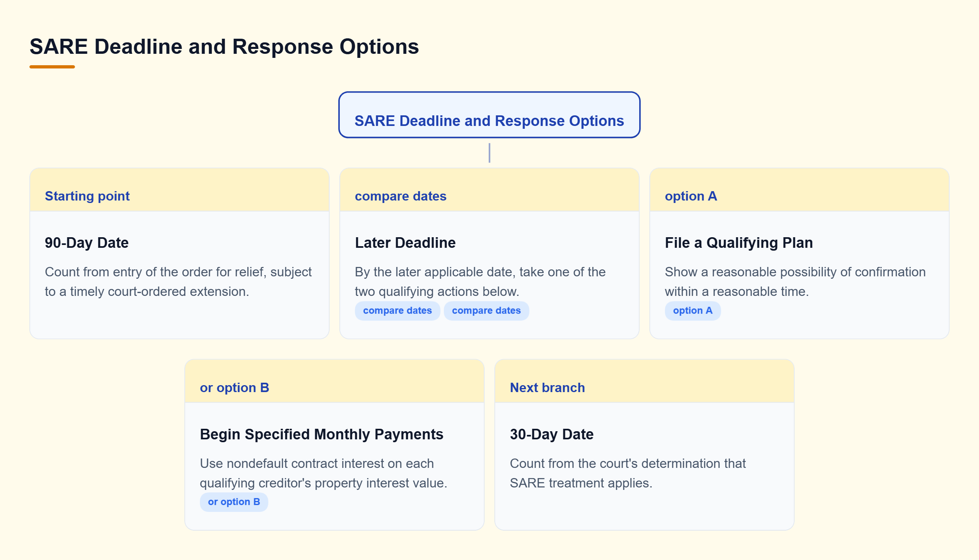Click the page title heading at top
The width and height of the screenshot is (979, 560).
[224, 46]
